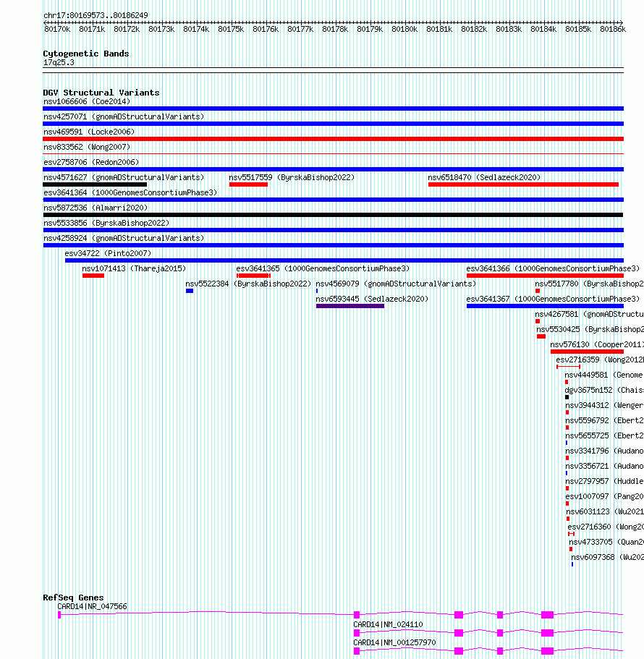Viewport: 644px width, 659px height.
Task: Select the purple nsv6593445 Sedlazeck2020 bar
Action: point(350,306)
